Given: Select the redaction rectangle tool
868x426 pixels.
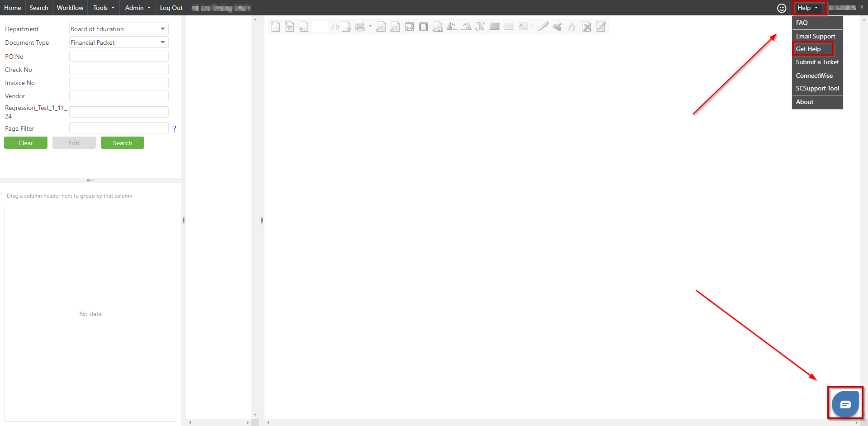Looking at the screenshot, I should pos(495,27).
